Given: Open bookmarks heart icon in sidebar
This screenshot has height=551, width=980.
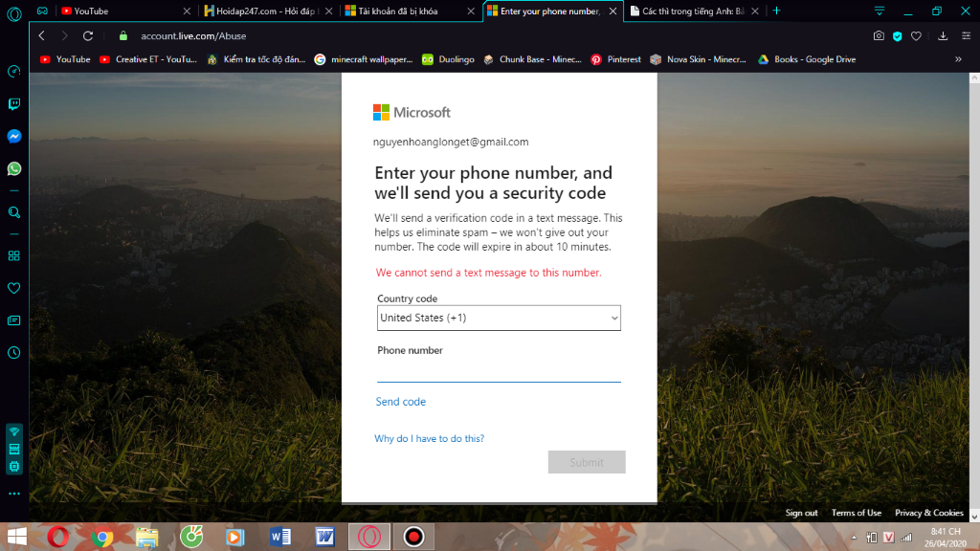Looking at the screenshot, I should point(13,288).
